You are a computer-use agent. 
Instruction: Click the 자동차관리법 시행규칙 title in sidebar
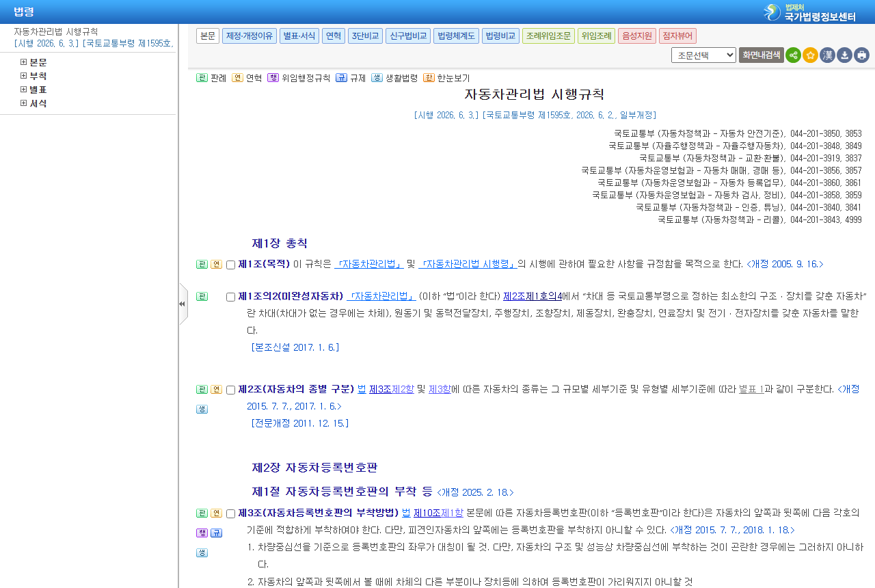click(x=56, y=32)
